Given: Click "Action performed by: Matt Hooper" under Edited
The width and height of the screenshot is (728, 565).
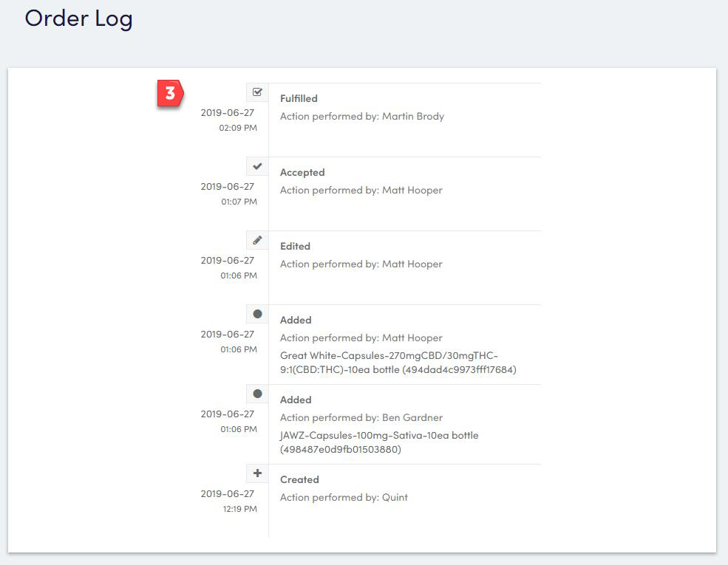Looking at the screenshot, I should pyautogui.click(x=361, y=264).
